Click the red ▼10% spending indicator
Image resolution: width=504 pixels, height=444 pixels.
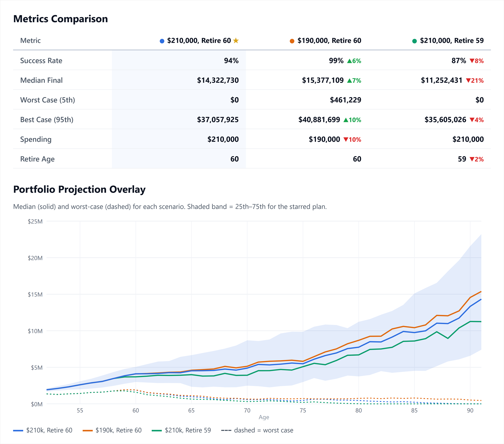click(352, 140)
